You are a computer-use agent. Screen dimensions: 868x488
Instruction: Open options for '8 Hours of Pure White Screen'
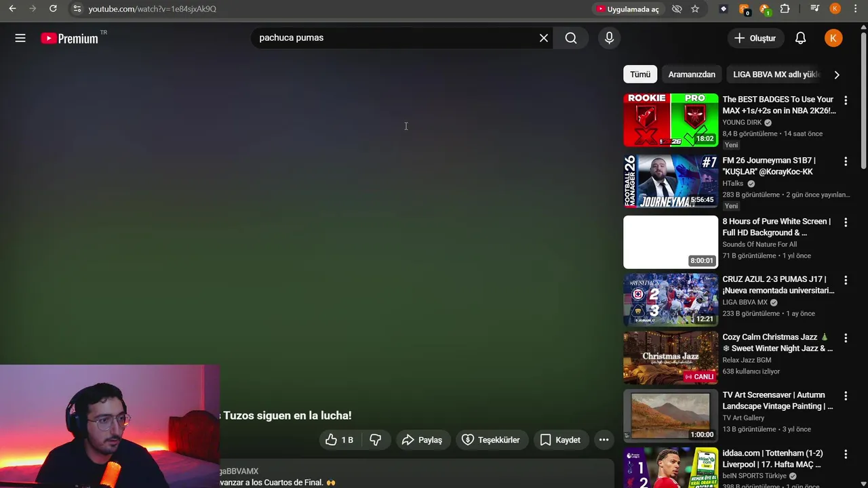(845, 222)
